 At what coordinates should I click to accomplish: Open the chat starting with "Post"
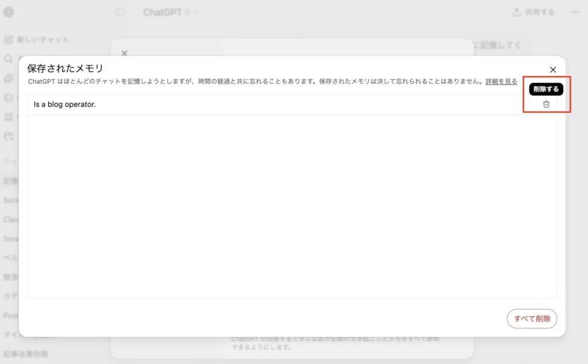pyautogui.click(x=9, y=315)
